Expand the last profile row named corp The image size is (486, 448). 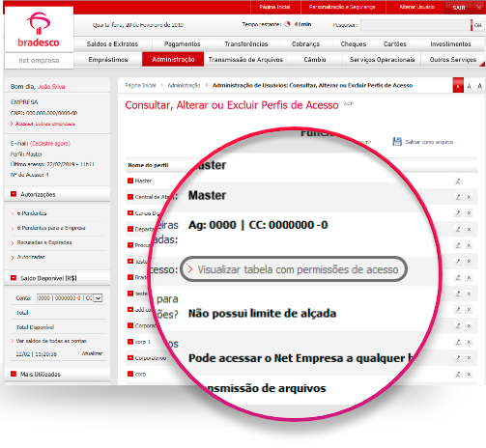pos(130,374)
